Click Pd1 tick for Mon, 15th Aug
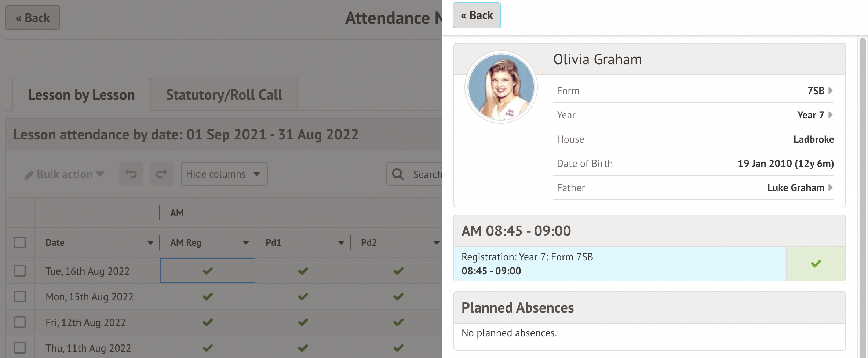Viewport: 868px width, 358px height. [x=303, y=296]
